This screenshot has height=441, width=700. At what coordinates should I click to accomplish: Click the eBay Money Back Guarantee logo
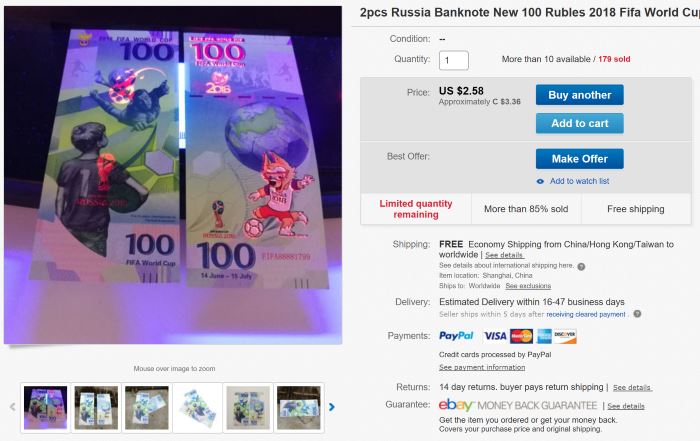click(518, 405)
